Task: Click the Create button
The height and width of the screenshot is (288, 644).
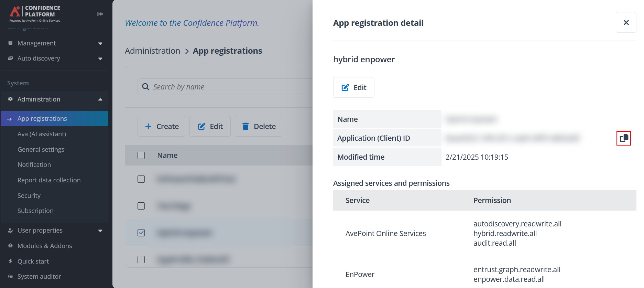Action: click(x=161, y=126)
